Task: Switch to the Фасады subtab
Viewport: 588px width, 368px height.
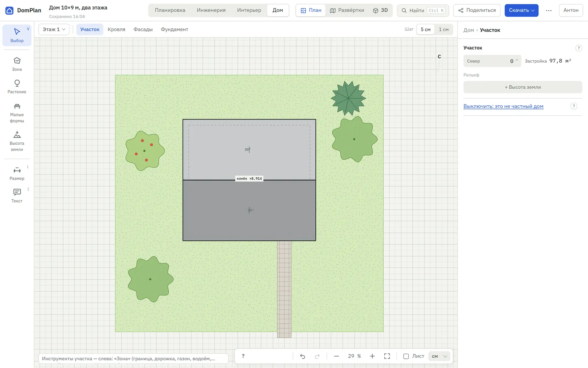Action: pos(143,29)
